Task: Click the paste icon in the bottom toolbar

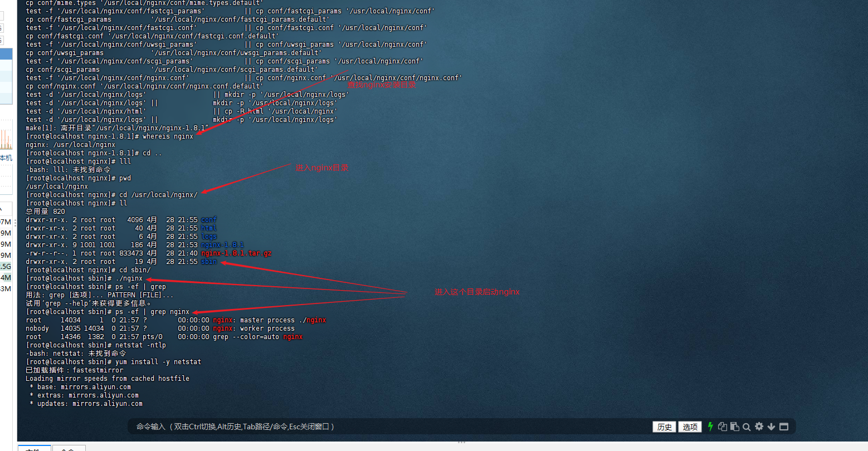Action: tap(734, 427)
